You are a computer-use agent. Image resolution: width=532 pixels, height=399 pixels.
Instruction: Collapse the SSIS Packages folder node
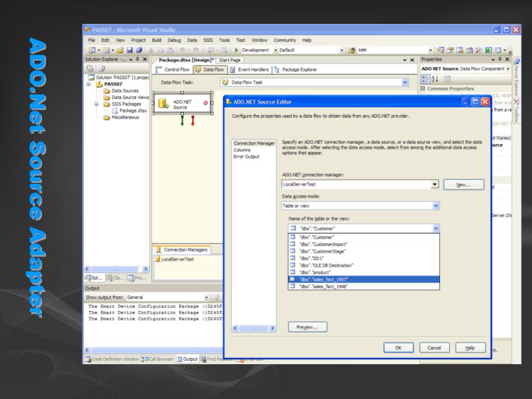(x=96, y=104)
